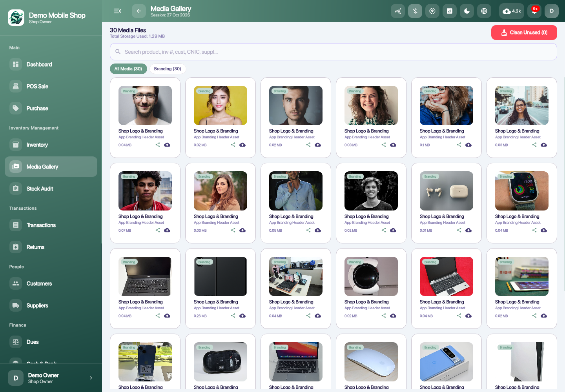565x392 pixels.
Task: Expand the Demo Owner profile chevron
Action: (x=91, y=378)
